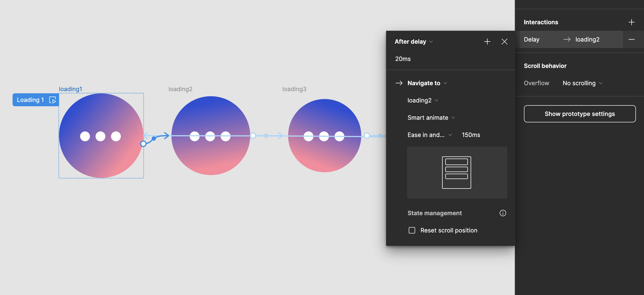The height and width of the screenshot is (295, 644).
Task: Open the Navigate to action dropdown
Action: (427, 83)
